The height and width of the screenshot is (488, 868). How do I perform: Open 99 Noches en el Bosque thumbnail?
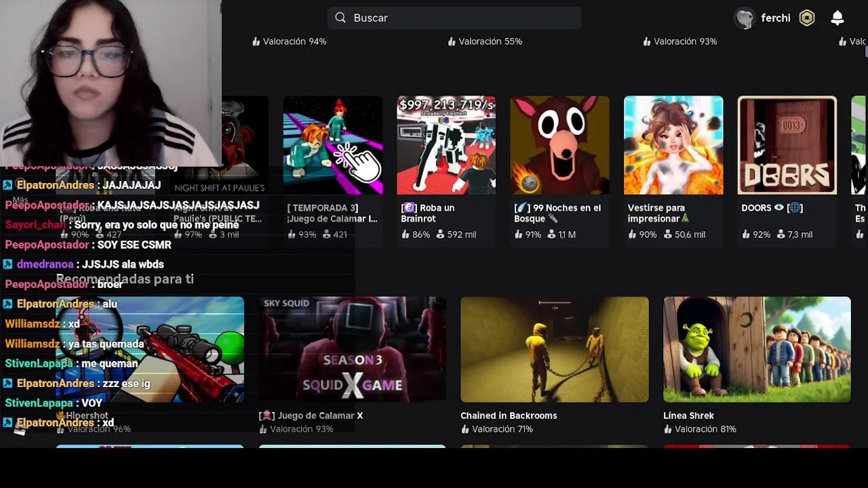click(x=559, y=145)
